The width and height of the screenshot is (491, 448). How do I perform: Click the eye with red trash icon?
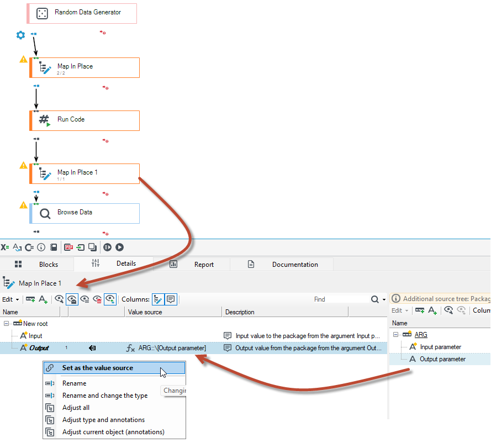click(x=97, y=299)
